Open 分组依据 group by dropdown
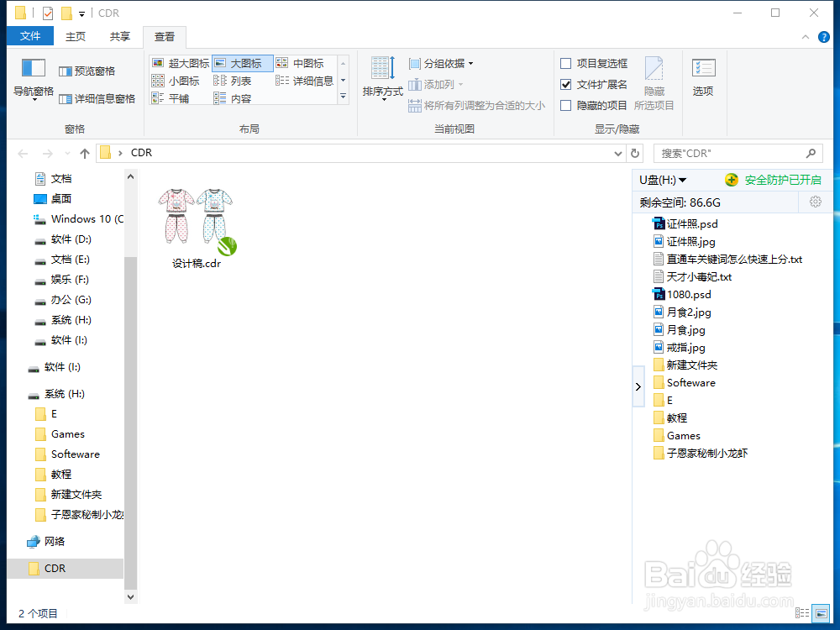 (x=441, y=64)
